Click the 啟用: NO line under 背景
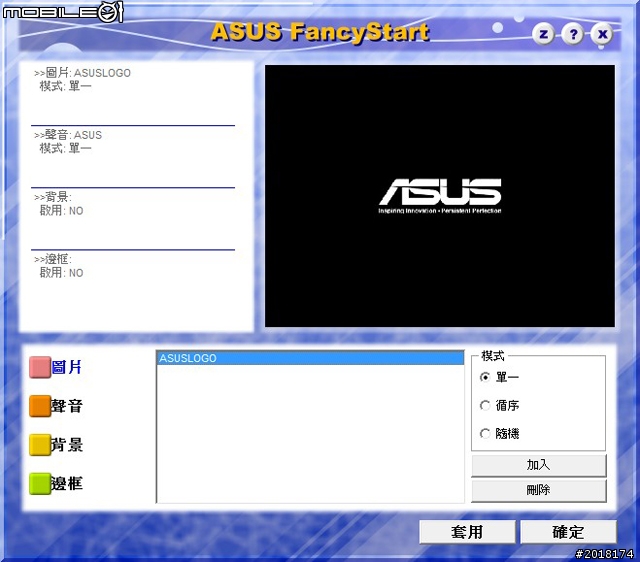This screenshot has width=640, height=562. tap(62, 211)
